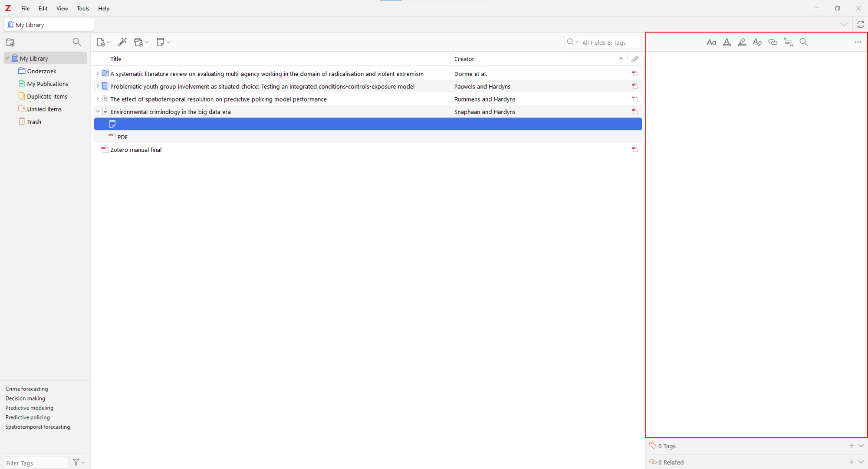Select the row by Dorme et al.

(368, 74)
